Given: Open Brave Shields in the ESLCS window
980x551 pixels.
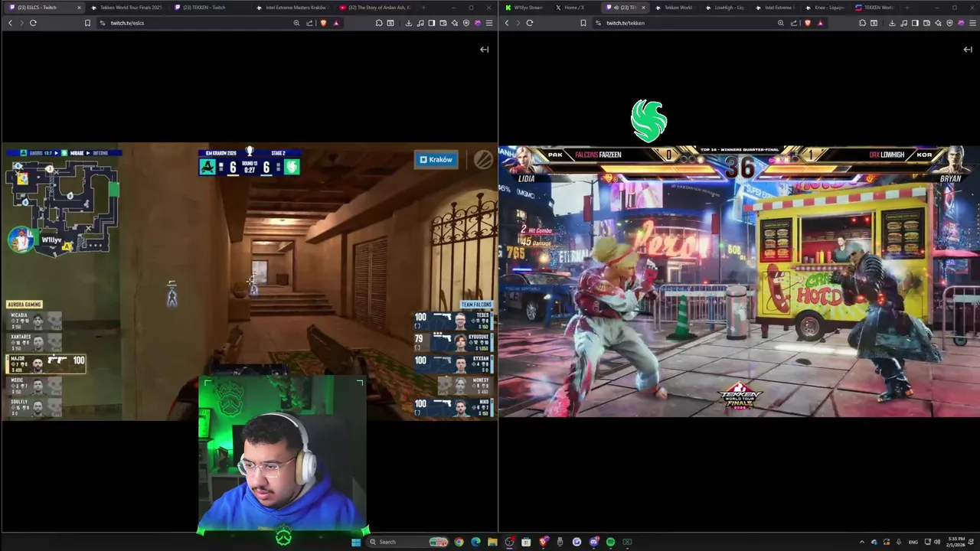Looking at the screenshot, I should [323, 23].
